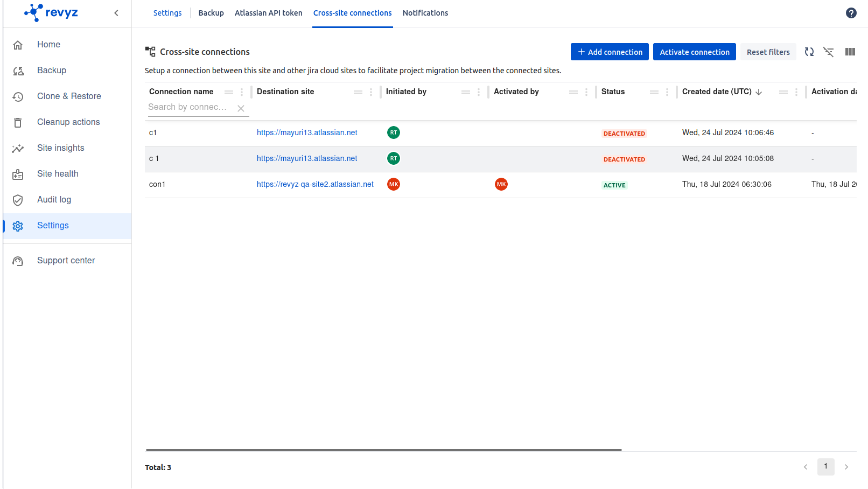Click the horizontal table scrollbar
868x489 pixels.
click(x=383, y=450)
